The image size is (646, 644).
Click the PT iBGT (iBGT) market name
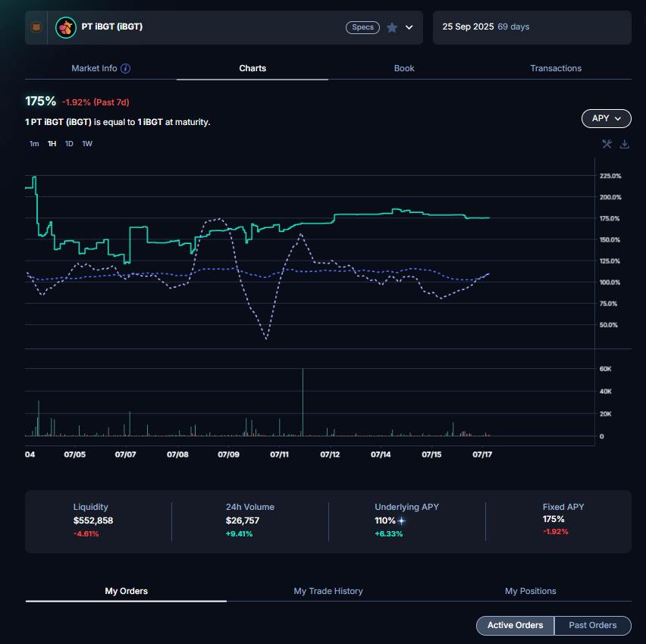tap(112, 27)
